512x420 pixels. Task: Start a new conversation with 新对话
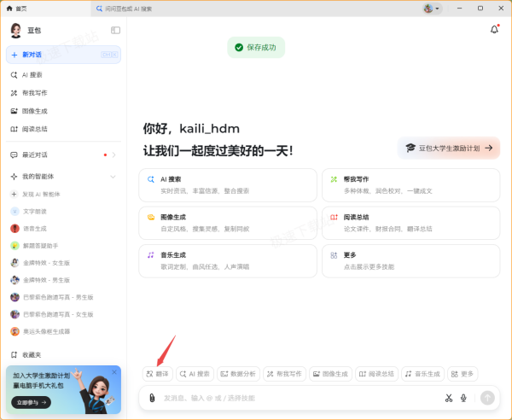(x=63, y=55)
